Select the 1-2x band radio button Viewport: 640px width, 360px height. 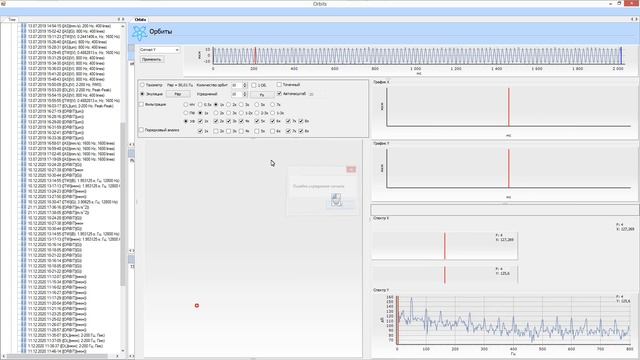(x=241, y=113)
